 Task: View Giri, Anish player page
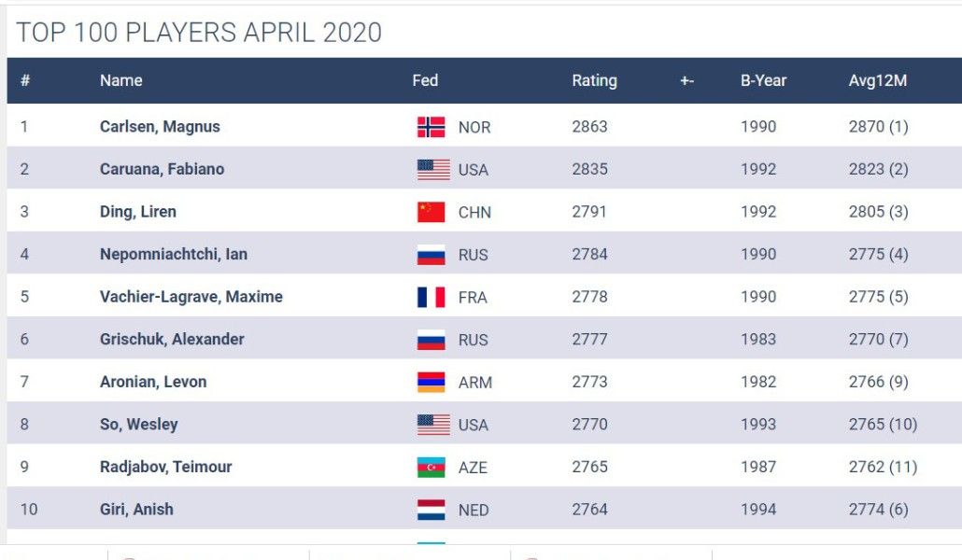[x=136, y=510]
